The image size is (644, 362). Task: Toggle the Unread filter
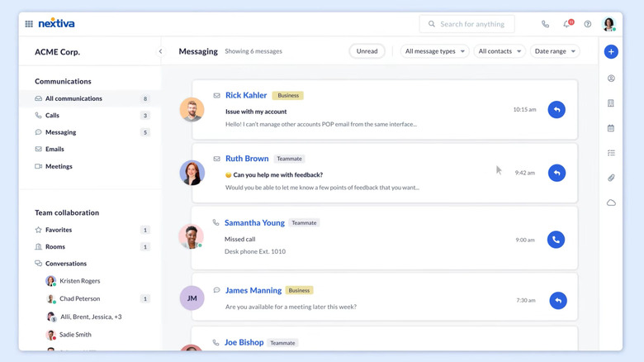pyautogui.click(x=367, y=51)
